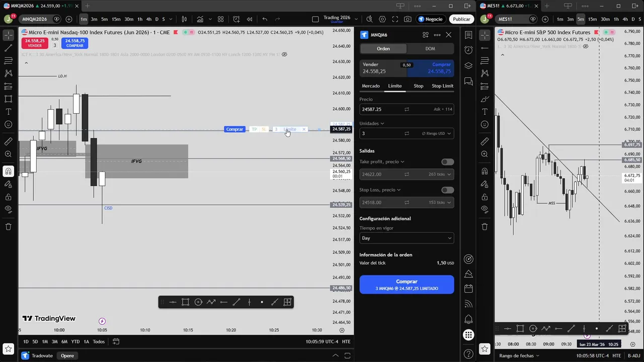The height and width of the screenshot is (362, 644).
Task: Click the Vender 24.558,25 side in order panel
Action: (x=383, y=68)
